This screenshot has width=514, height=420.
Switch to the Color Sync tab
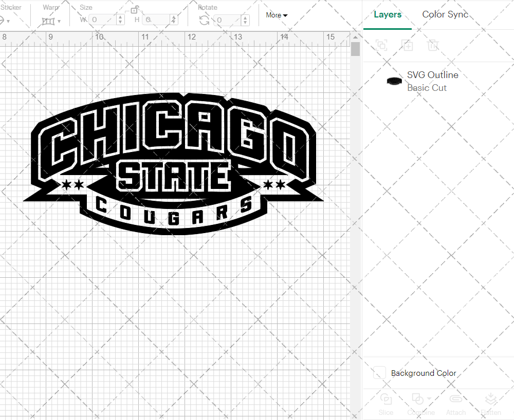point(445,14)
